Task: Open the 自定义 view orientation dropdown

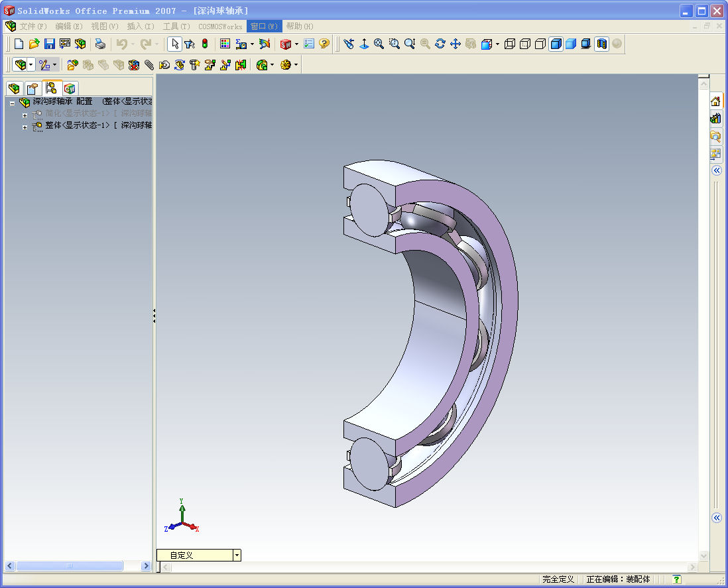Action: 237,555
